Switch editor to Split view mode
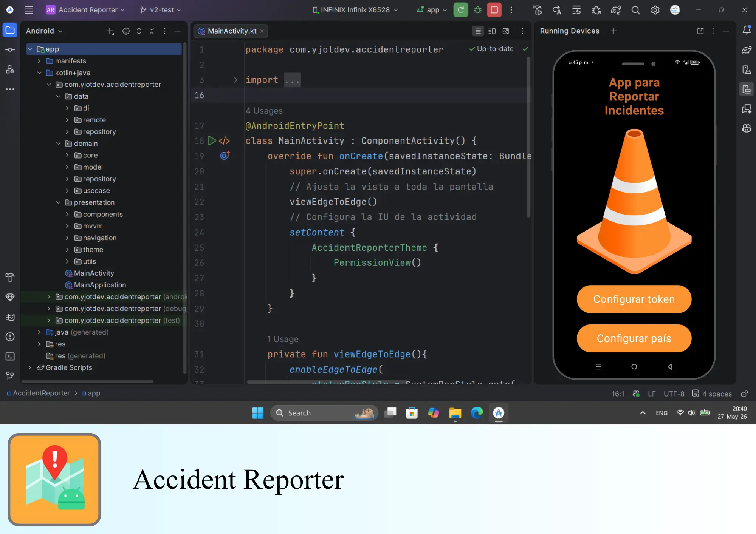This screenshot has height=534, width=756. tap(492, 31)
